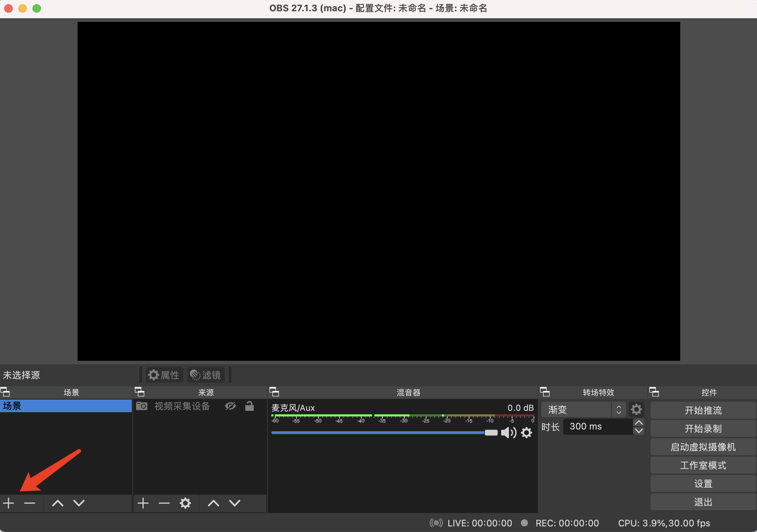
Task: Add a new scene with plus icon
Action: [x=8, y=503]
